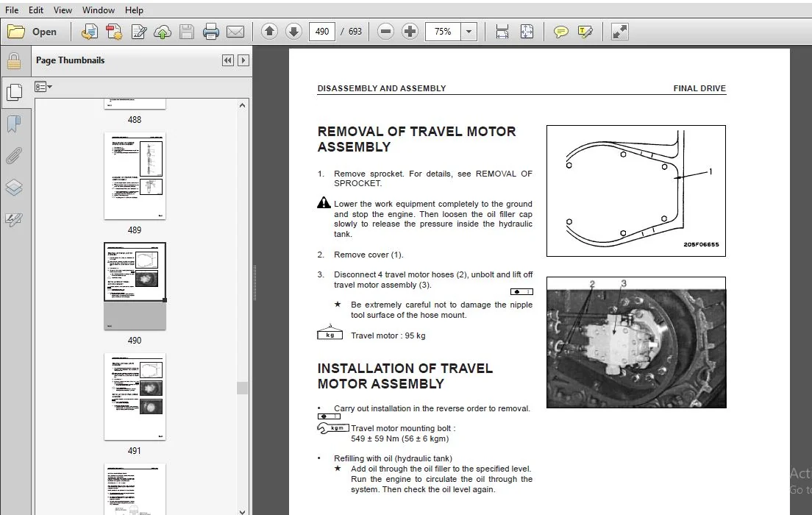Click the add sticky note comment icon

coord(560,32)
